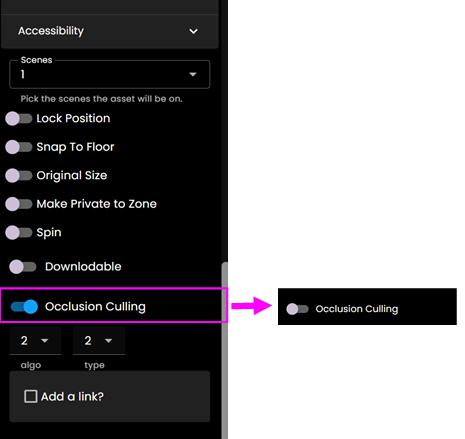Enable the Downloadable toggle
Image resolution: width=465 pixels, height=439 pixels.
(23, 267)
